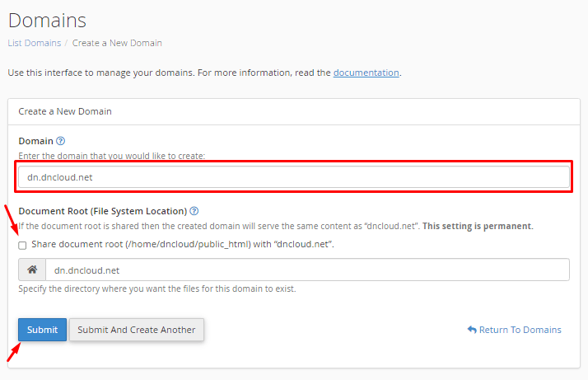
Task: Click the help icon next to Domain label
Action: 61,141
